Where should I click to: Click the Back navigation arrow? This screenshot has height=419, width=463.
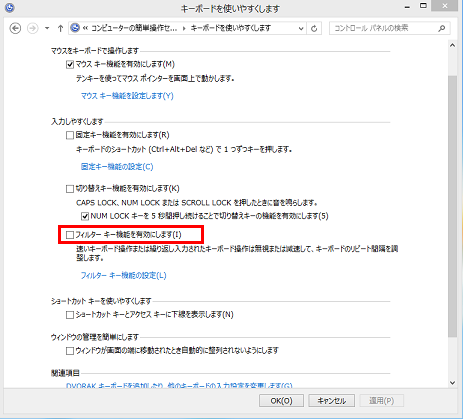click(x=15, y=28)
